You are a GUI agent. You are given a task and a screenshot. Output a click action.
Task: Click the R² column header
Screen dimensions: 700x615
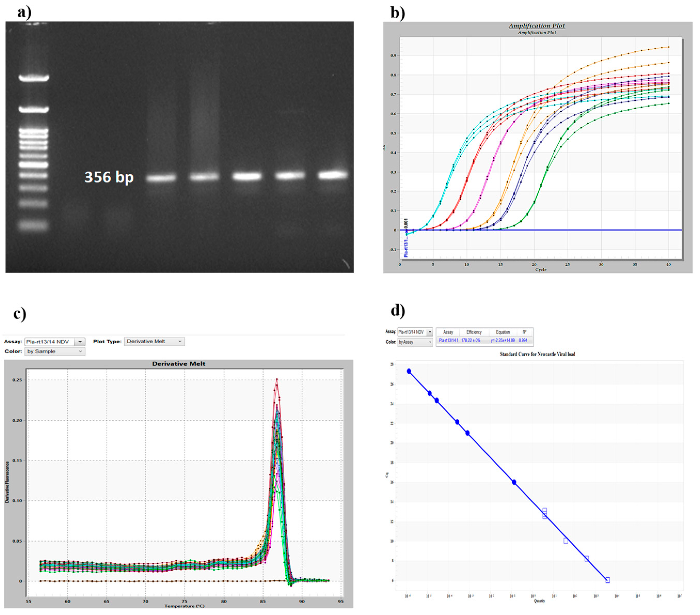click(x=524, y=332)
